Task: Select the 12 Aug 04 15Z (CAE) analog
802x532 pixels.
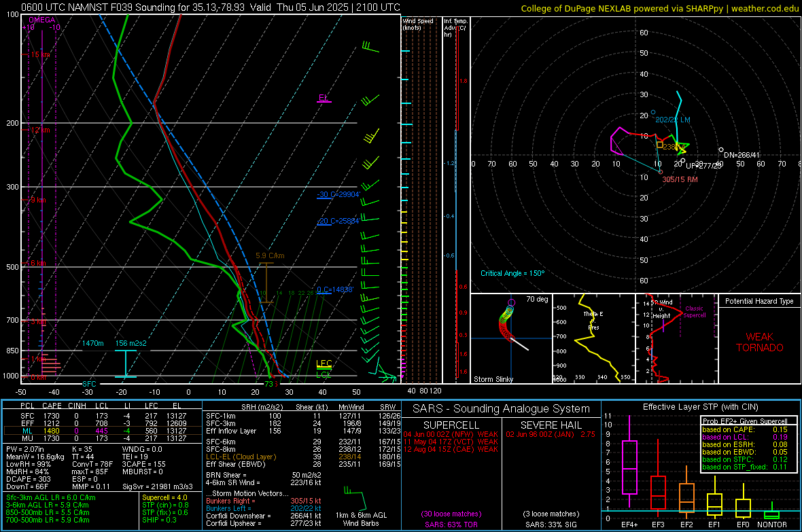Action: [451, 449]
